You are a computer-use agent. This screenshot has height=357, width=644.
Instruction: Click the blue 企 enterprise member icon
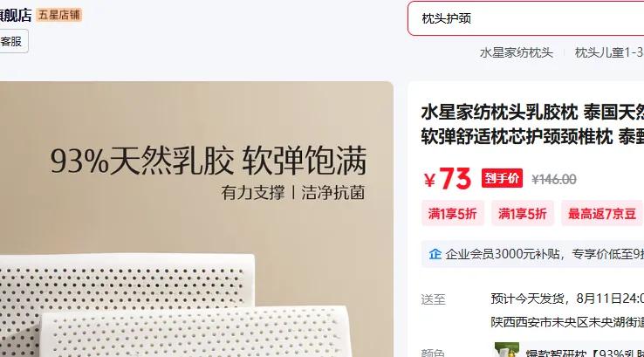click(x=435, y=254)
